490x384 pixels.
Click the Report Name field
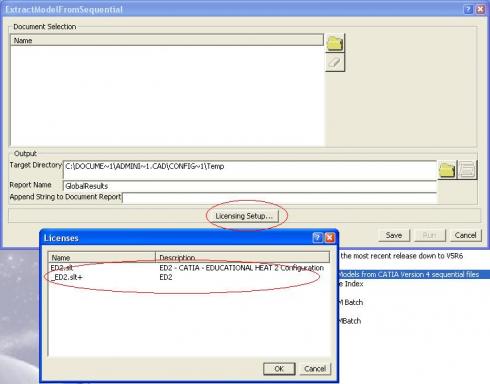coord(250,186)
